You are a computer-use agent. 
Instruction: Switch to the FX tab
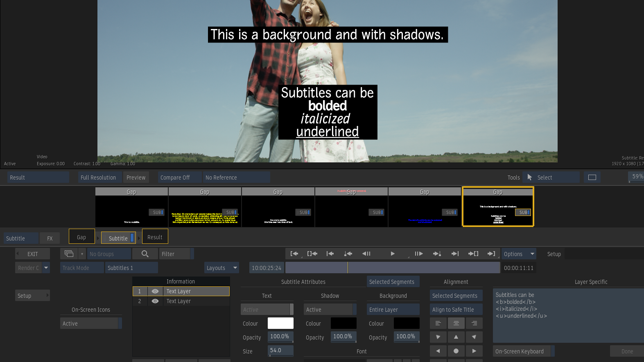click(50, 238)
